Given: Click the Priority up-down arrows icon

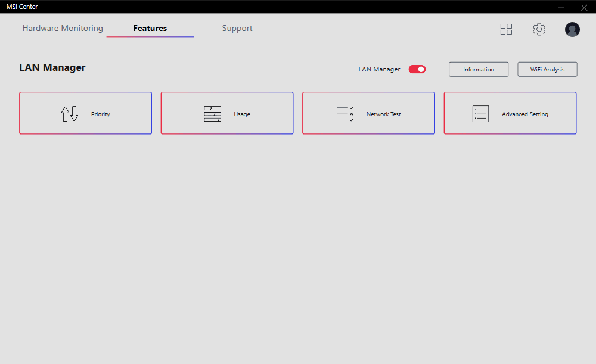Looking at the screenshot, I should [70, 114].
